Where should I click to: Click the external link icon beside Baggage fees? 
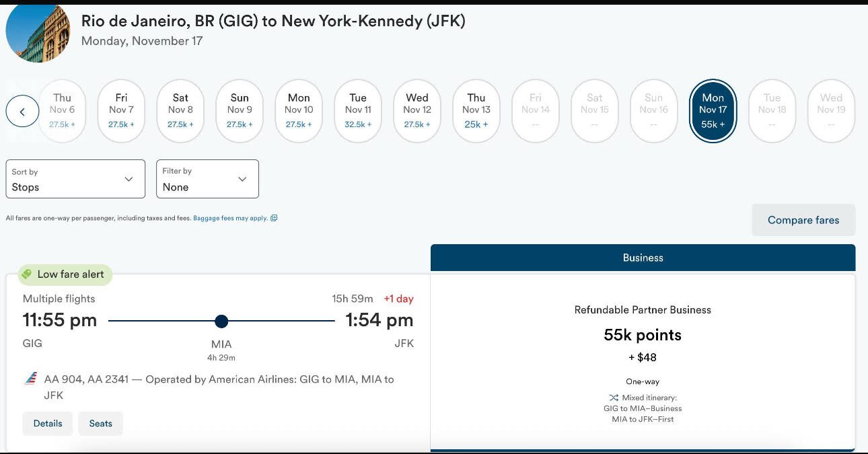274,218
